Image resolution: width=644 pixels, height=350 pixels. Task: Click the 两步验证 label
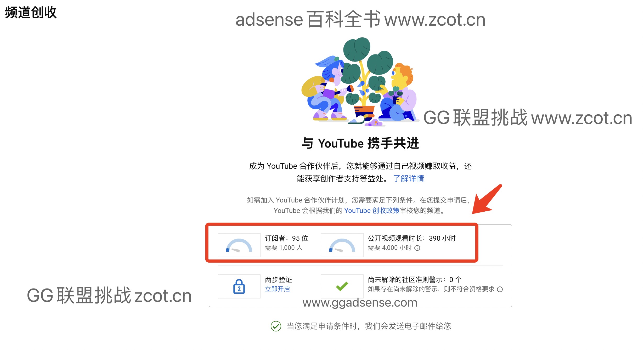[278, 280]
